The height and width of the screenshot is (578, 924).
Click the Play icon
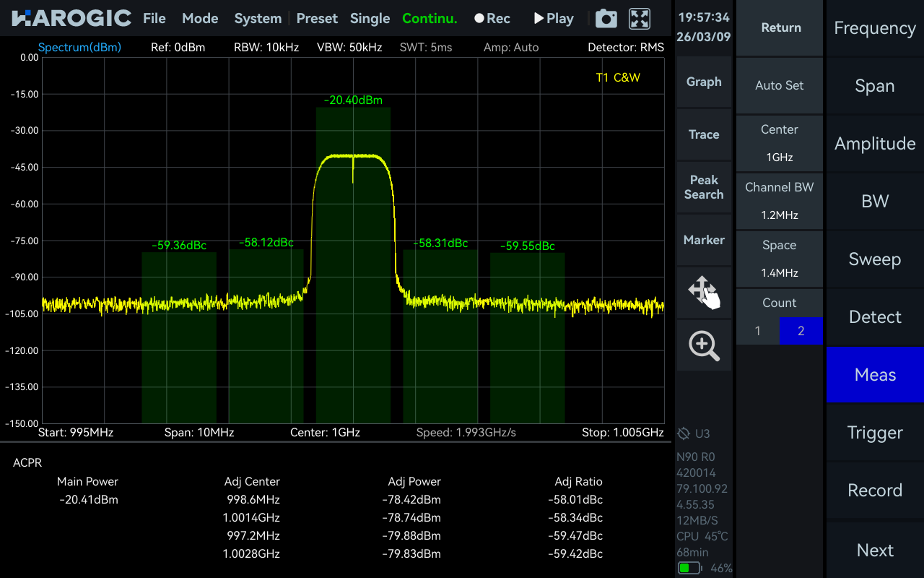pos(553,18)
